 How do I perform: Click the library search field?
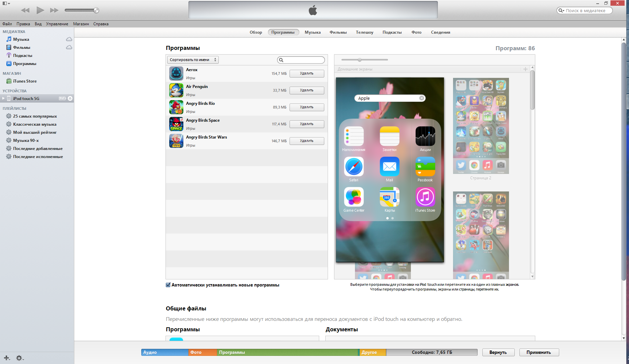coord(585,10)
